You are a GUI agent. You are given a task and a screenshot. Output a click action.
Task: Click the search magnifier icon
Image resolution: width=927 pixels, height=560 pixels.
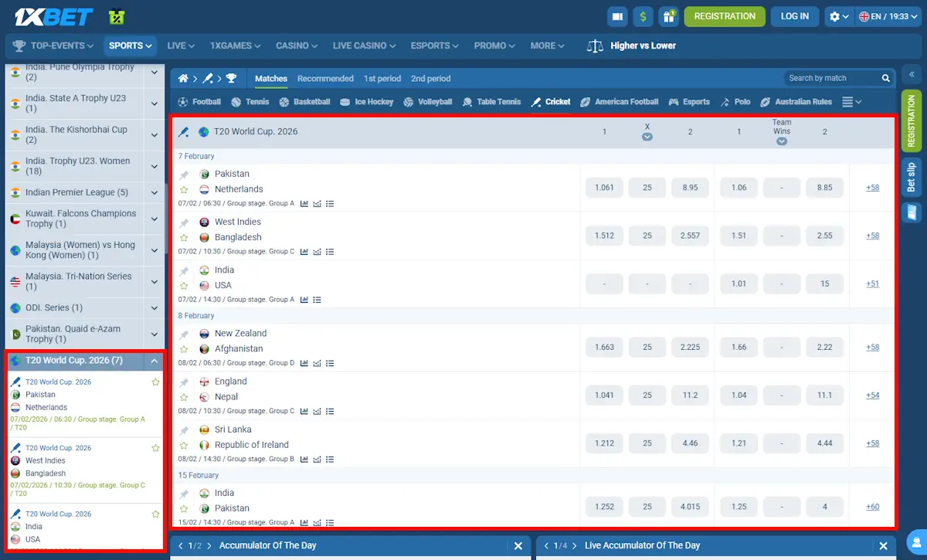pos(885,78)
